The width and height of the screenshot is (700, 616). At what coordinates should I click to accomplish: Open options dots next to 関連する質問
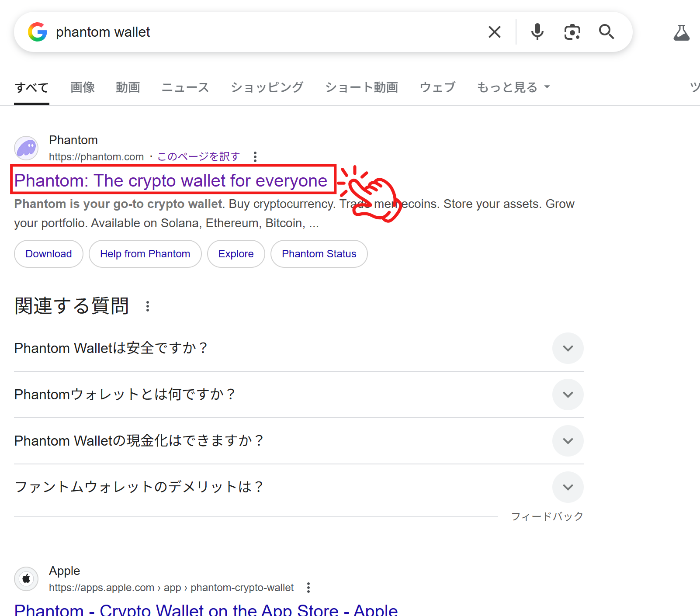tap(148, 306)
